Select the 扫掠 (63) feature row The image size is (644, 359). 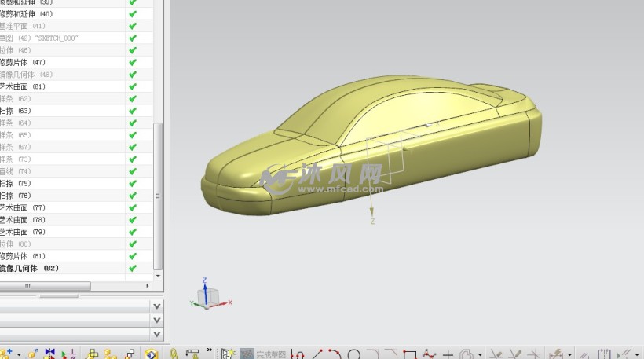[x=76, y=111]
